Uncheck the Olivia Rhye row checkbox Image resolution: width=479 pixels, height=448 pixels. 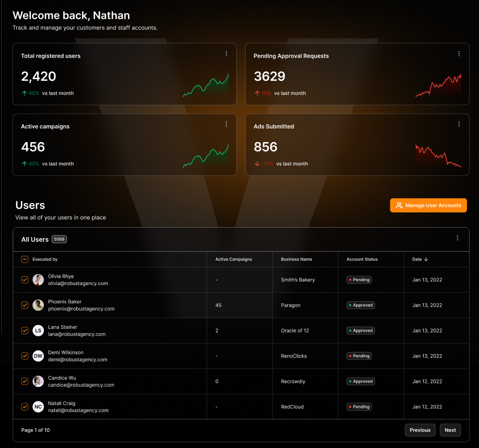click(25, 280)
